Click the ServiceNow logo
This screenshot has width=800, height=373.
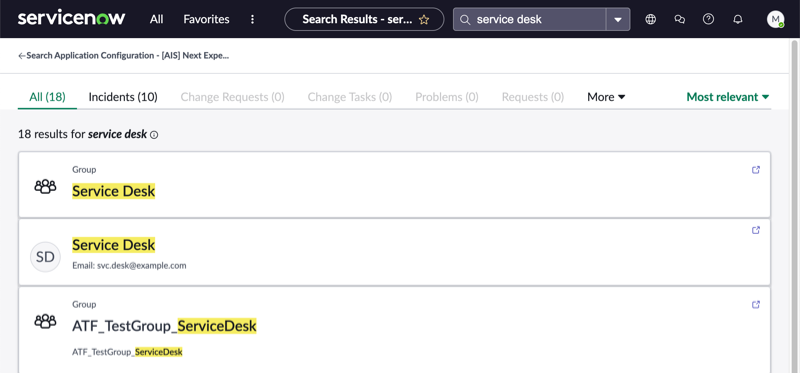71,19
